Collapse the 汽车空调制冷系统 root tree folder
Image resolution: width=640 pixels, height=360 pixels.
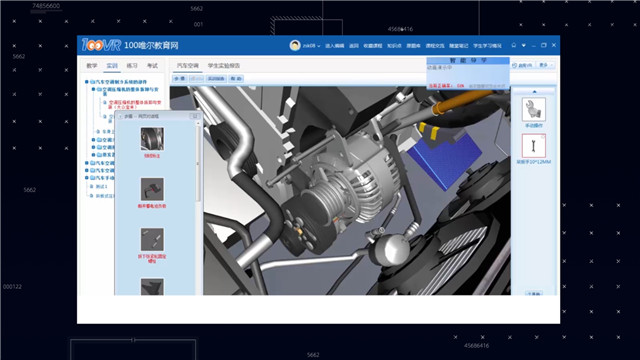(x=87, y=82)
